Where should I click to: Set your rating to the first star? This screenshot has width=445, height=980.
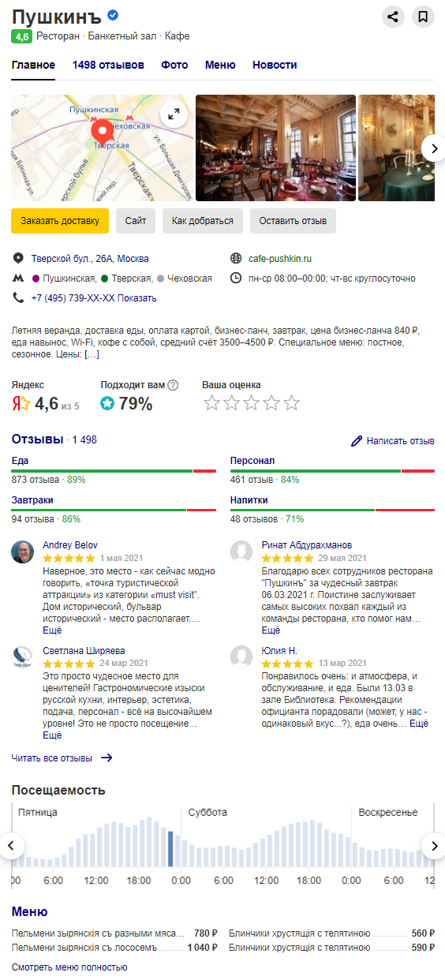[x=211, y=403]
